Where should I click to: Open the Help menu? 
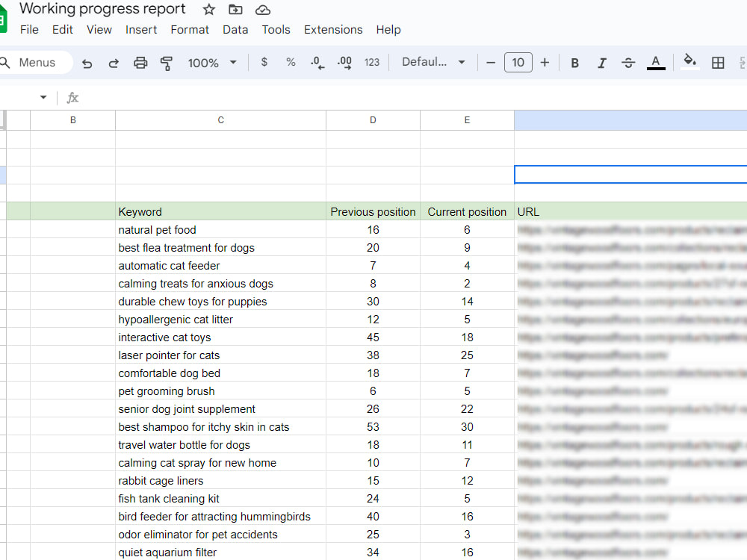(388, 30)
